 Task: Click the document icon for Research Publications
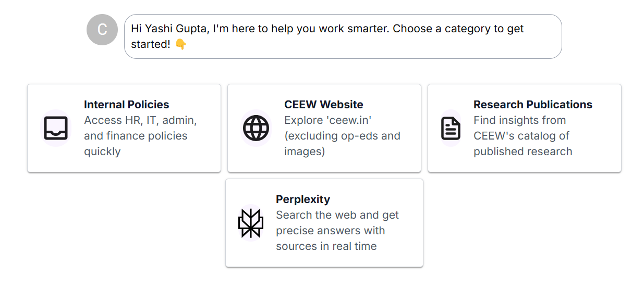click(451, 128)
